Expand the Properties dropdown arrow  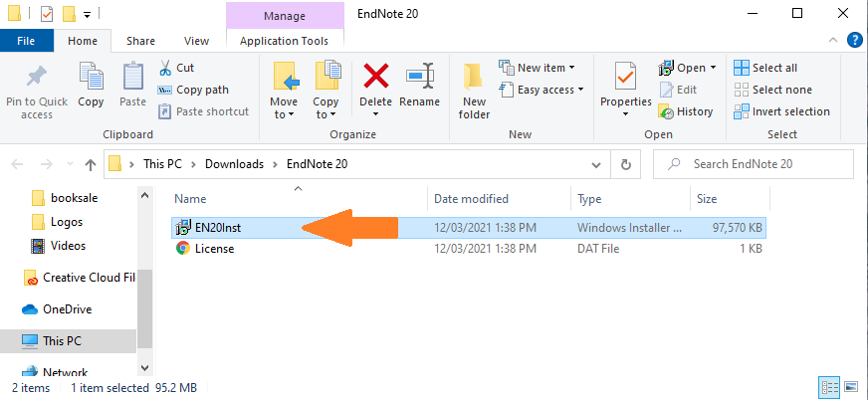click(625, 114)
